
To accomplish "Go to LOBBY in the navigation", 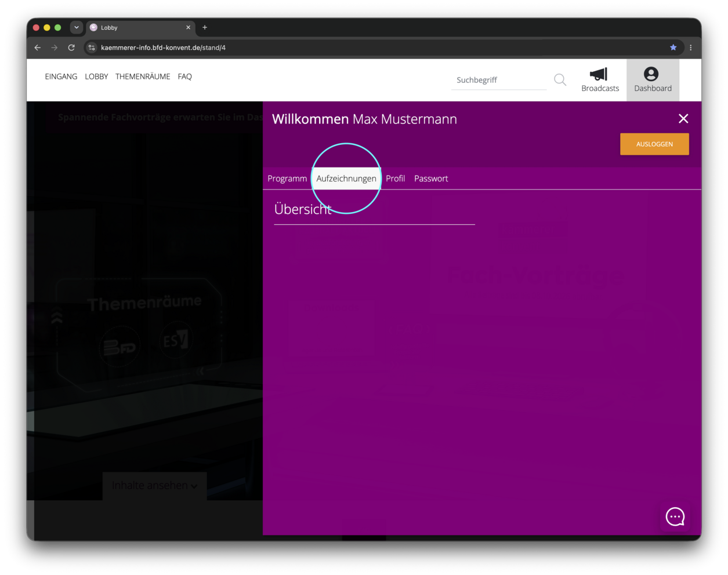I will point(96,77).
